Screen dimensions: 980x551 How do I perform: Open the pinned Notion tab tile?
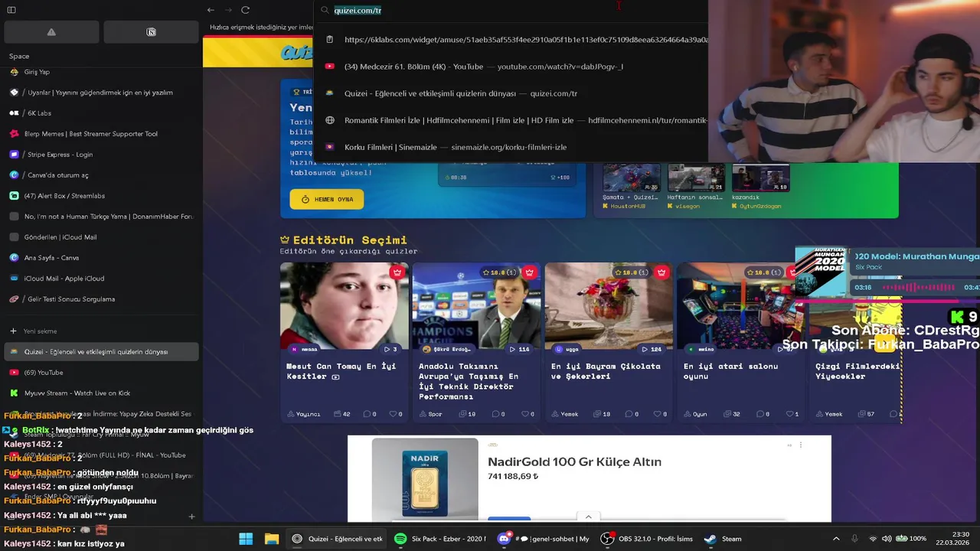tap(151, 32)
